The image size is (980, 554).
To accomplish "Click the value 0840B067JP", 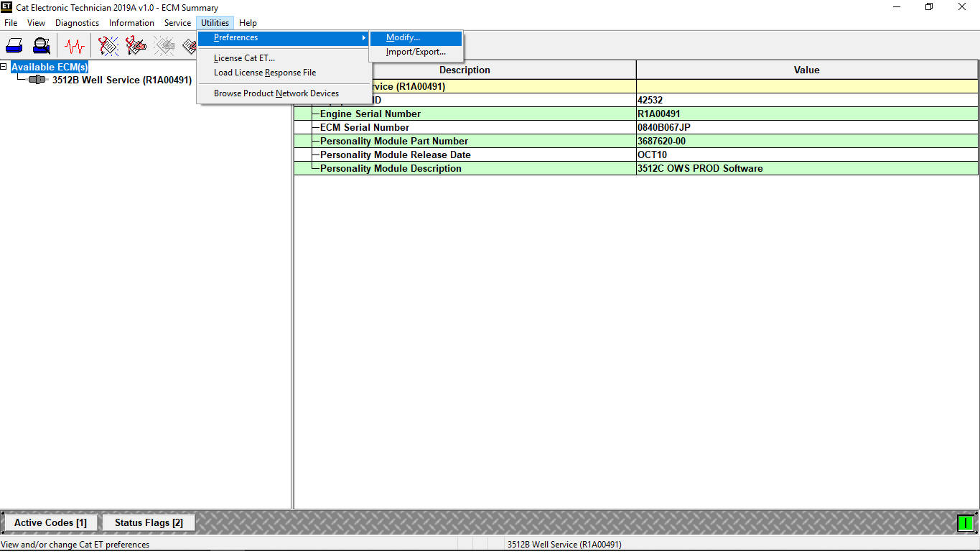I will point(664,127).
